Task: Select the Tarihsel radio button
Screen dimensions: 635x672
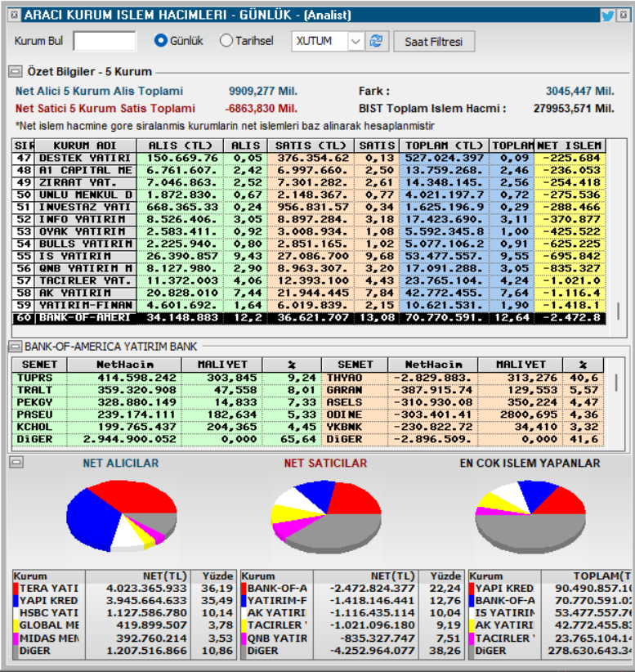Action: [226, 41]
